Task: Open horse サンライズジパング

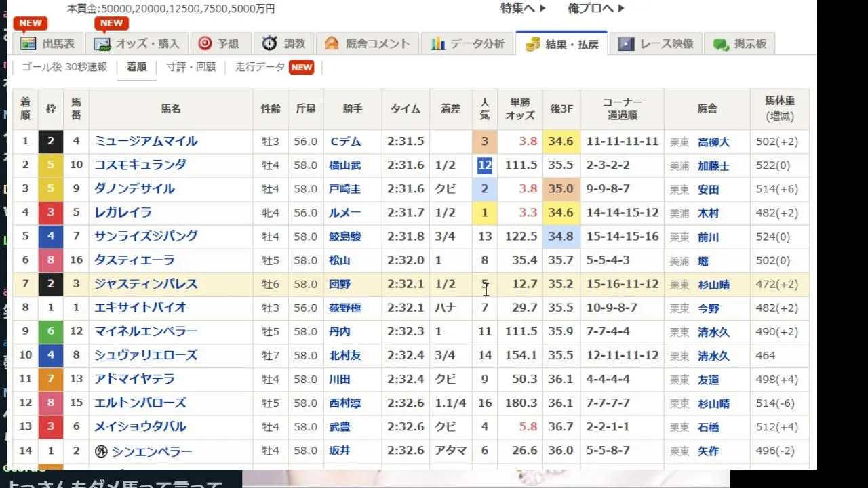Action: (146, 236)
